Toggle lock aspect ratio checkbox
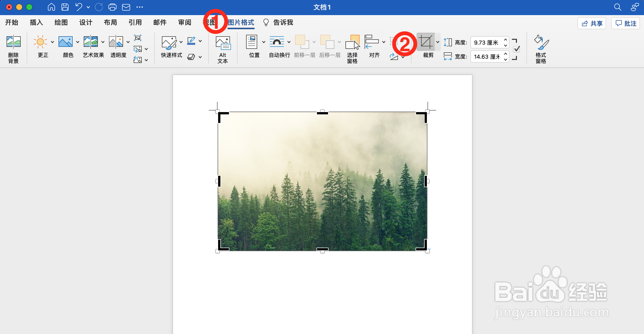This screenshot has height=334, width=644. pyautogui.click(x=517, y=49)
